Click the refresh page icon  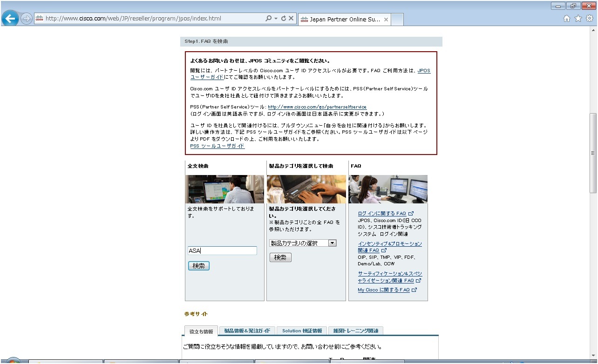[x=283, y=19]
